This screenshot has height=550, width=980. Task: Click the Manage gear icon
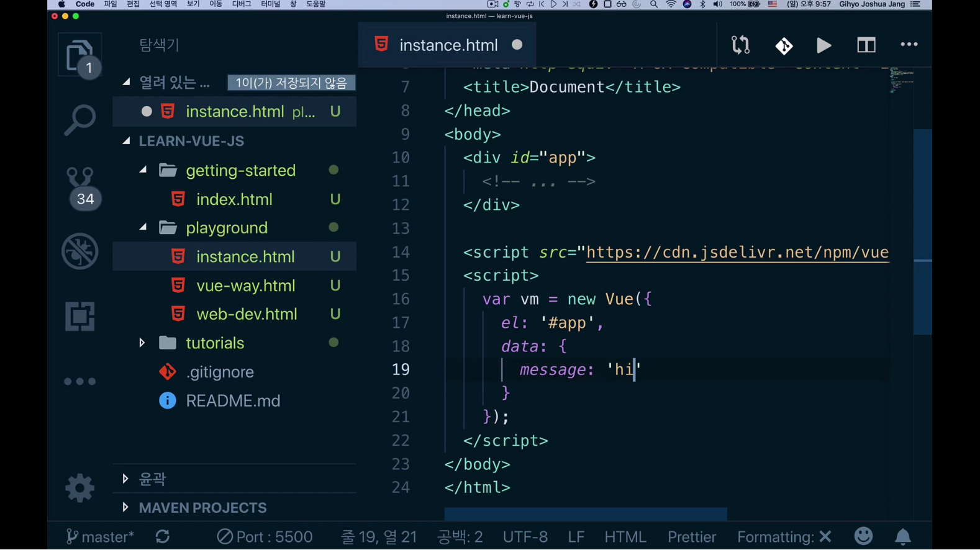(79, 488)
